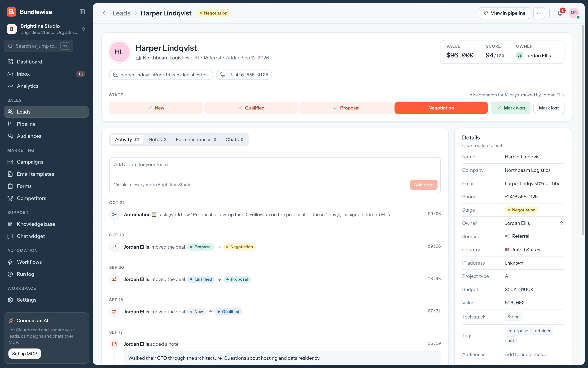Open Workflows automation page
Image resolution: width=588 pixels, height=368 pixels.
tap(46, 262)
